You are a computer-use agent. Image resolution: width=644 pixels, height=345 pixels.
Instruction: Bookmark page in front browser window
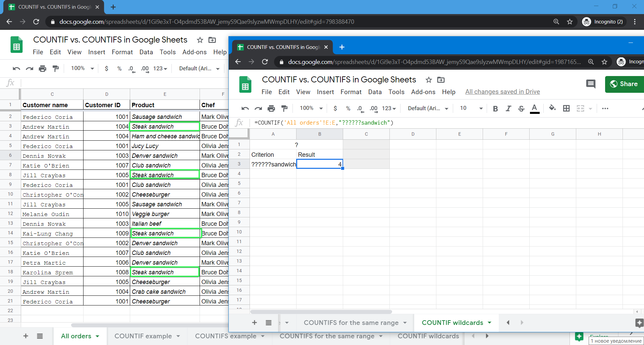pyautogui.click(x=604, y=62)
